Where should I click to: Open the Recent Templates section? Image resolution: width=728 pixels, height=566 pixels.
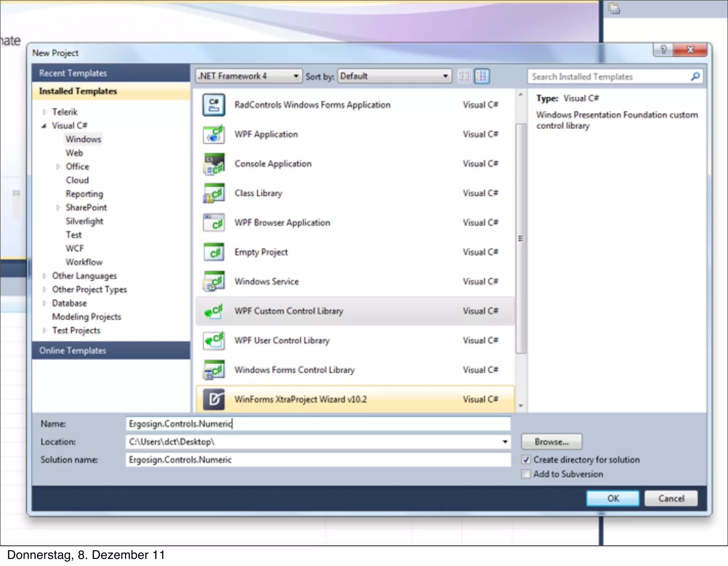tap(73, 73)
